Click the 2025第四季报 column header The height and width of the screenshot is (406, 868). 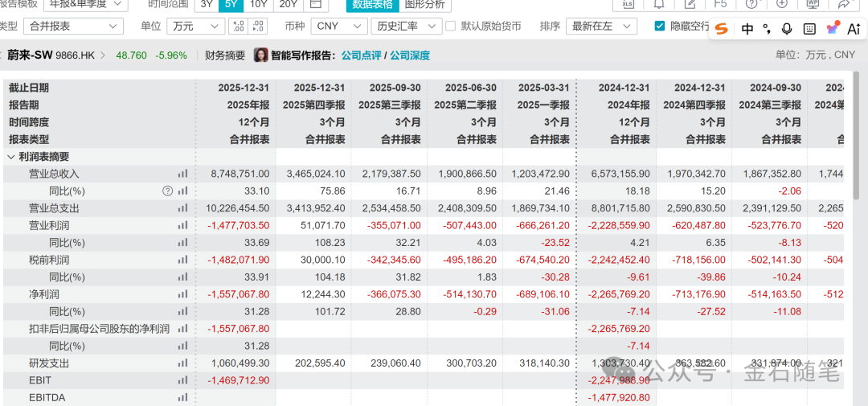pyautogui.click(x=314, y=105)
